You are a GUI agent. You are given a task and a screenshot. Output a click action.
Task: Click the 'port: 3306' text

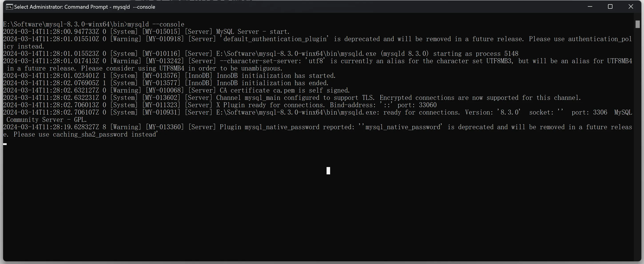589,112
